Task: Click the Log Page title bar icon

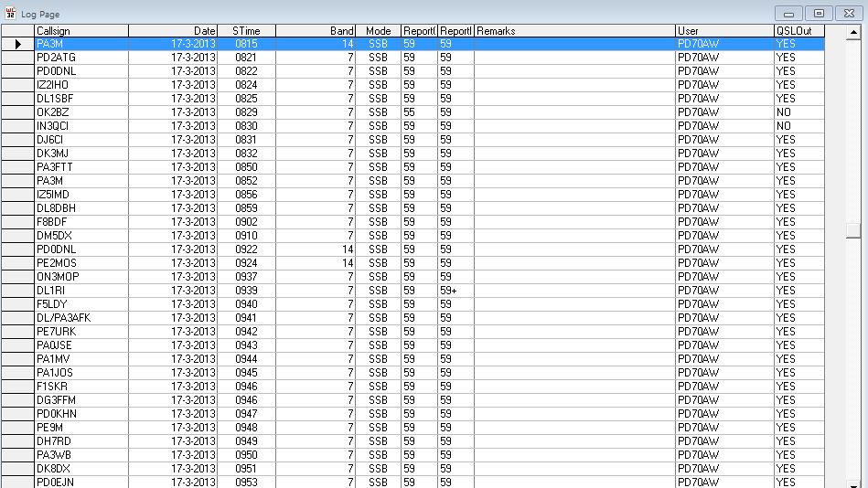Action: pyautogui.click(x=11, y=13)
